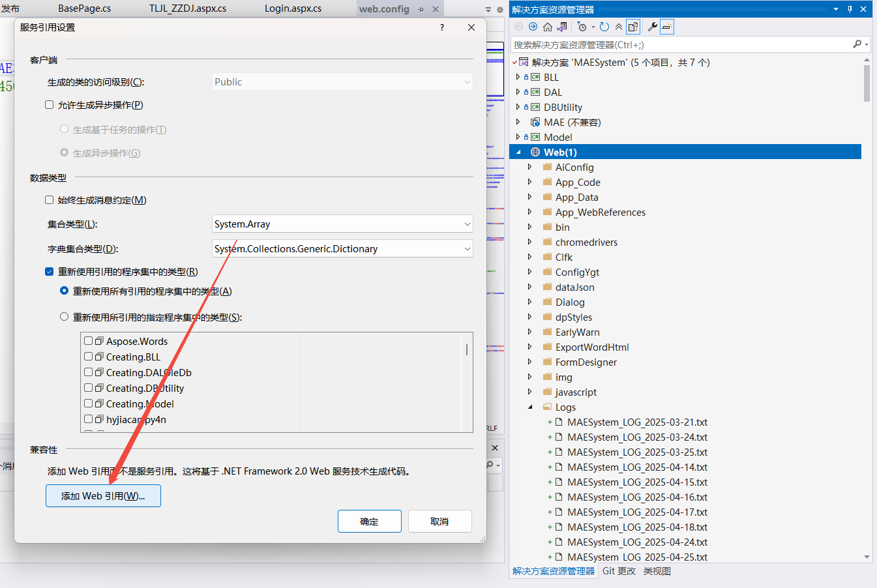The image size is (877, 588).
Task: Switch to the TLJL_ZZDJ.aspx.cs tab
Action: tap(188, 8)
